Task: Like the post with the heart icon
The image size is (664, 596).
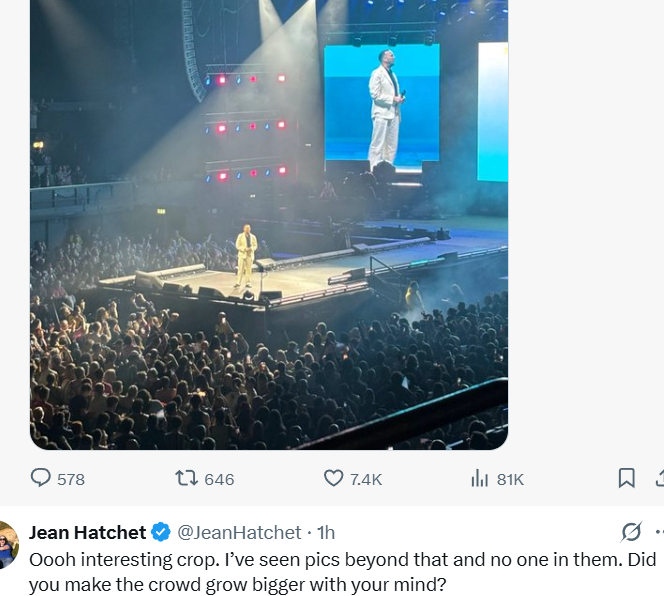Action: tap(333, 478)
